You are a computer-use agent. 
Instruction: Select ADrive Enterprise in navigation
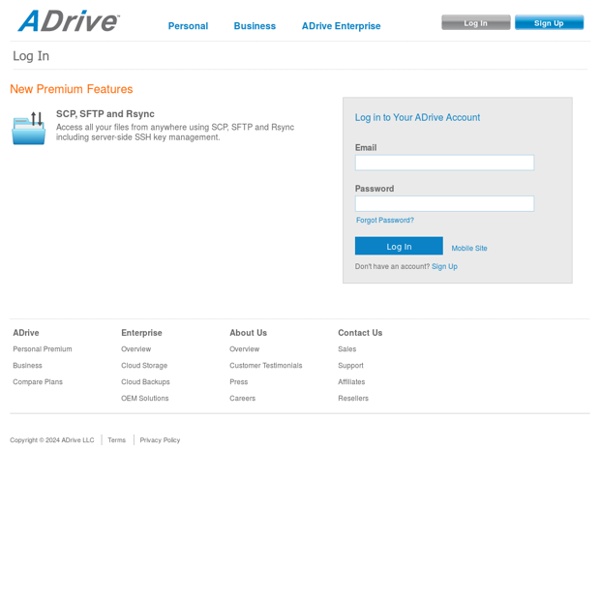(x=341, y=26)
